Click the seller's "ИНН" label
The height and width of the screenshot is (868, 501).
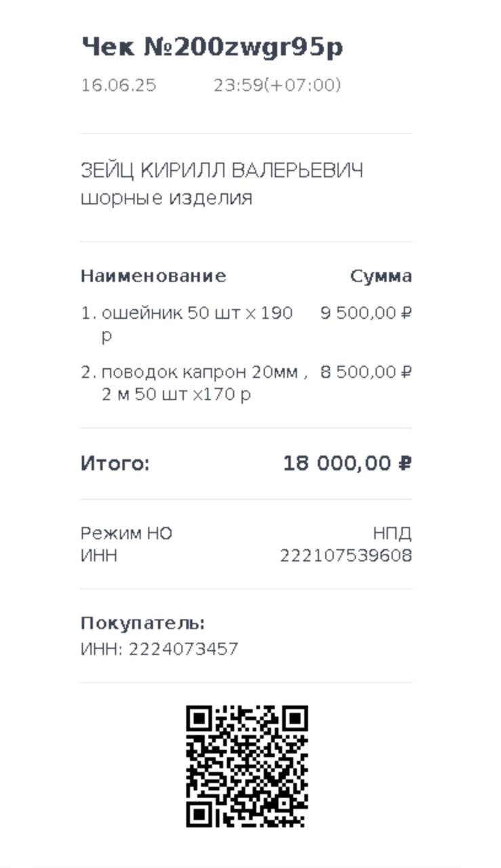(x=99, y=556)
